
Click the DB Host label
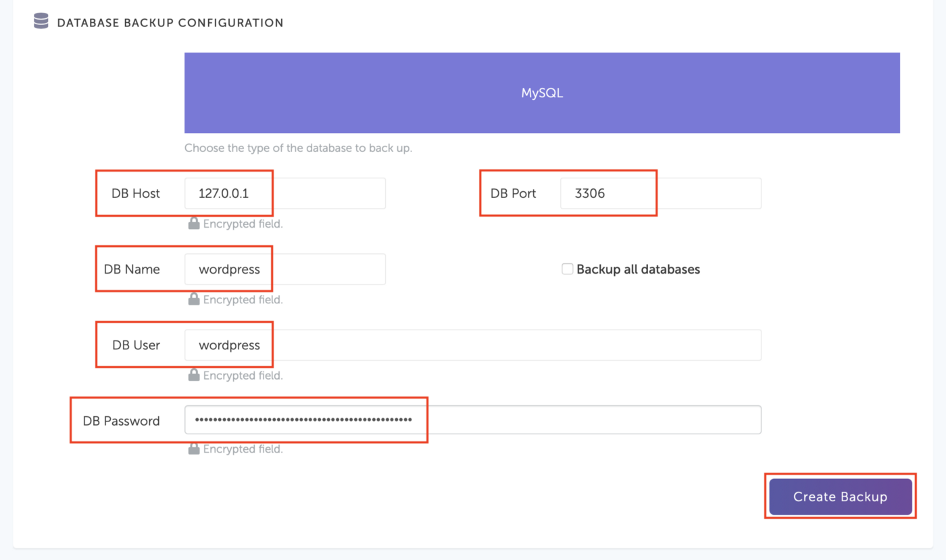pyautogui.click(x=136, y=193)
